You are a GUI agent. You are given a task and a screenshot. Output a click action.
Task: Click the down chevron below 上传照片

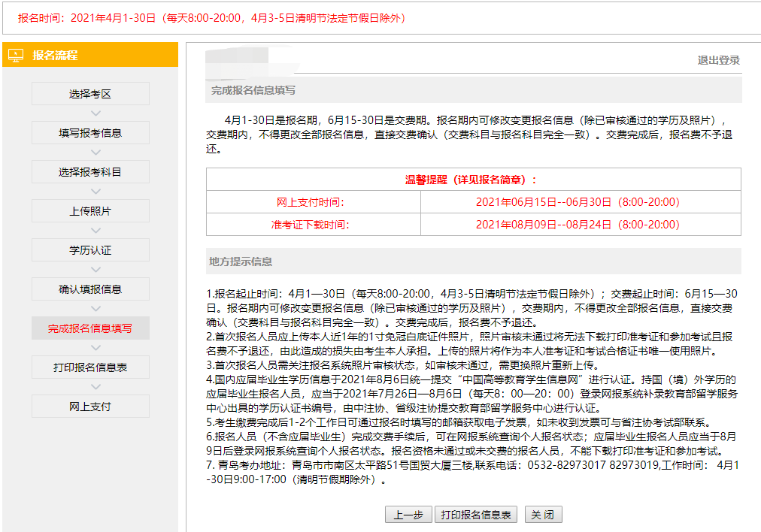pyautogui.click(x=95, y=231)
